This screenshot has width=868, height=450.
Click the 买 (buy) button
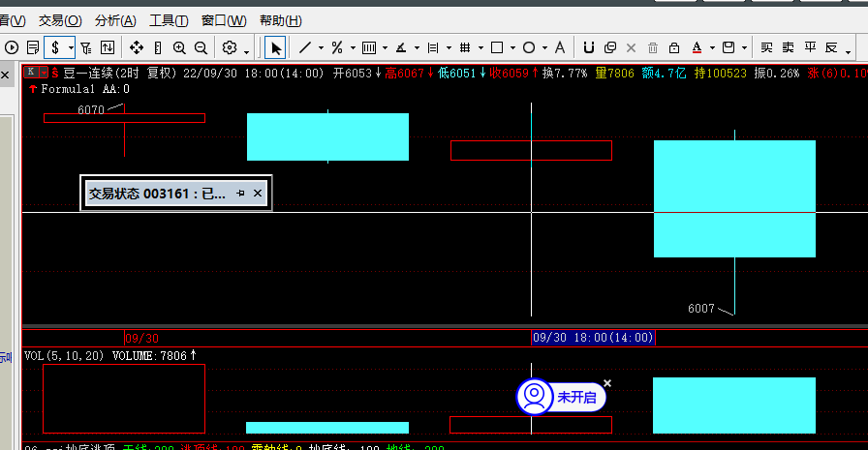tap(766, 47)
